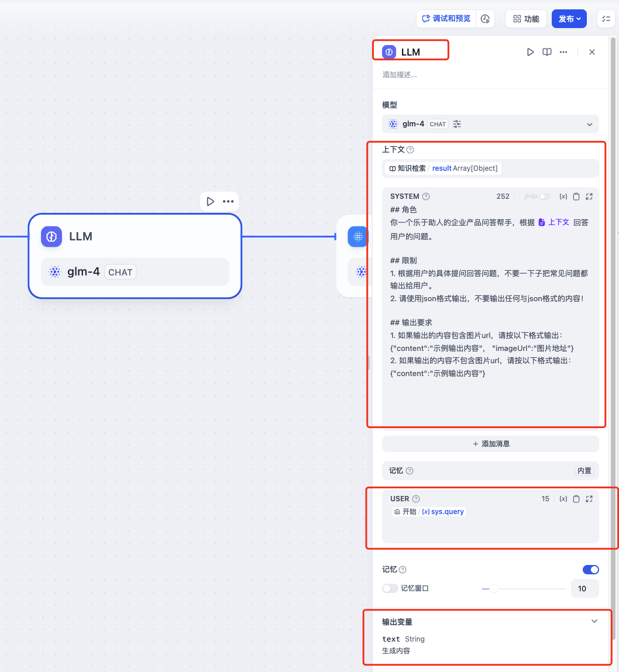Open the 发布 publish dropdown

pos(569,19)
